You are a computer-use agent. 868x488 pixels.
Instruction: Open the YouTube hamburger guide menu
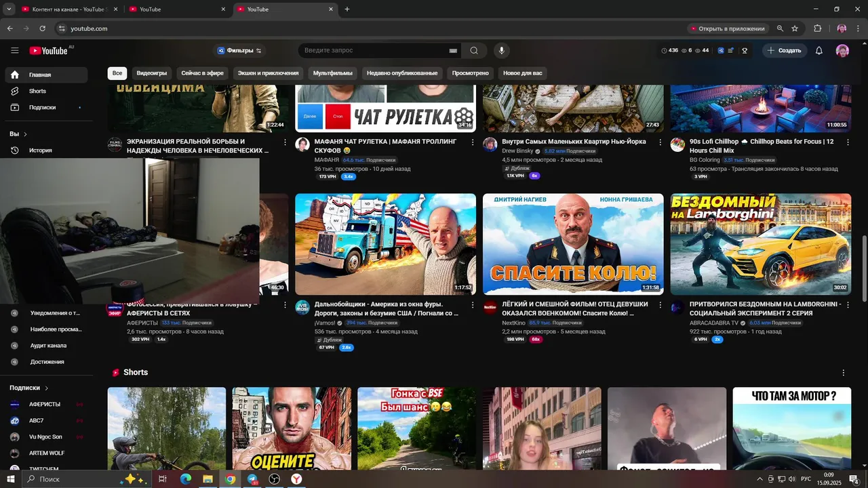(15, 50)
